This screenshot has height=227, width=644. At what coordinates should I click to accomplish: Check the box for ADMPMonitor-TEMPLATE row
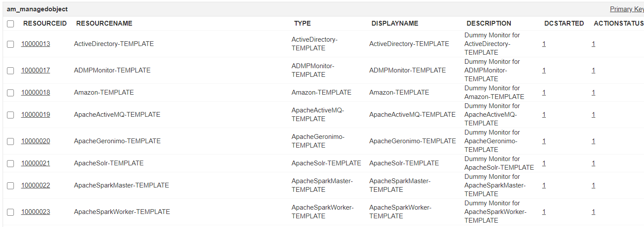[x=10, y=71]
